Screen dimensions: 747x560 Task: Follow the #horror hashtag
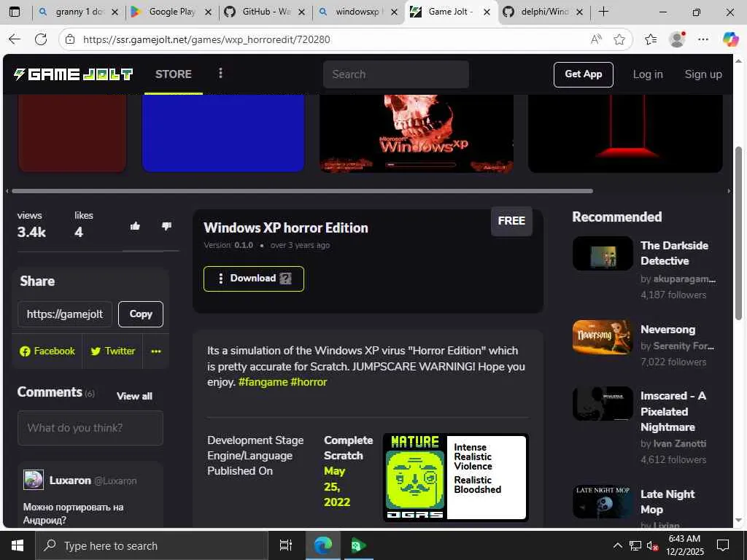[x=309, y=382]
